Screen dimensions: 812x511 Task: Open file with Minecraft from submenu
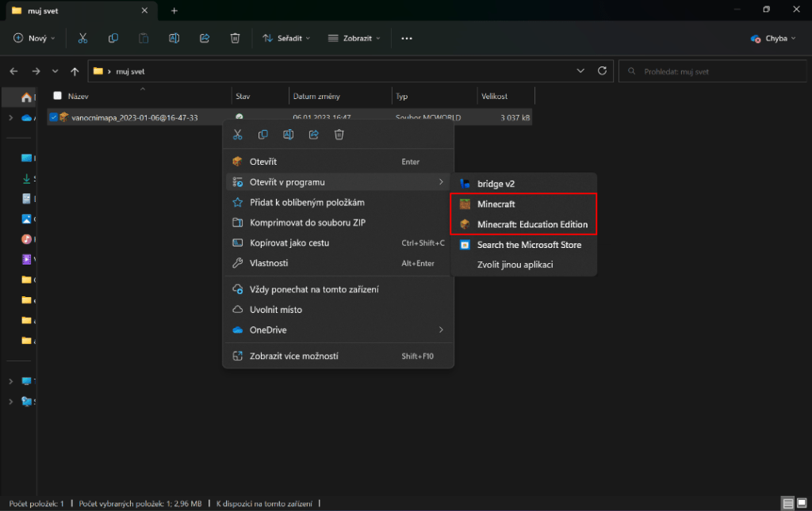pyautogui.click(x=496, y=204)
